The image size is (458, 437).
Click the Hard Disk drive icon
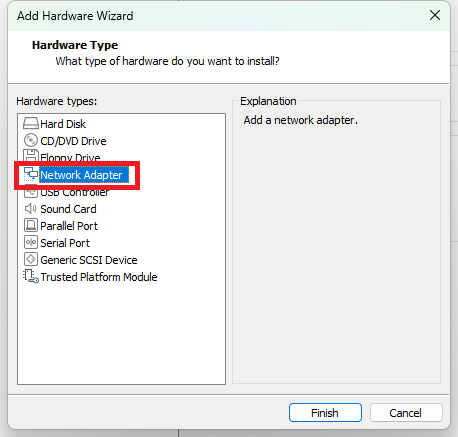tap(31, 124)
